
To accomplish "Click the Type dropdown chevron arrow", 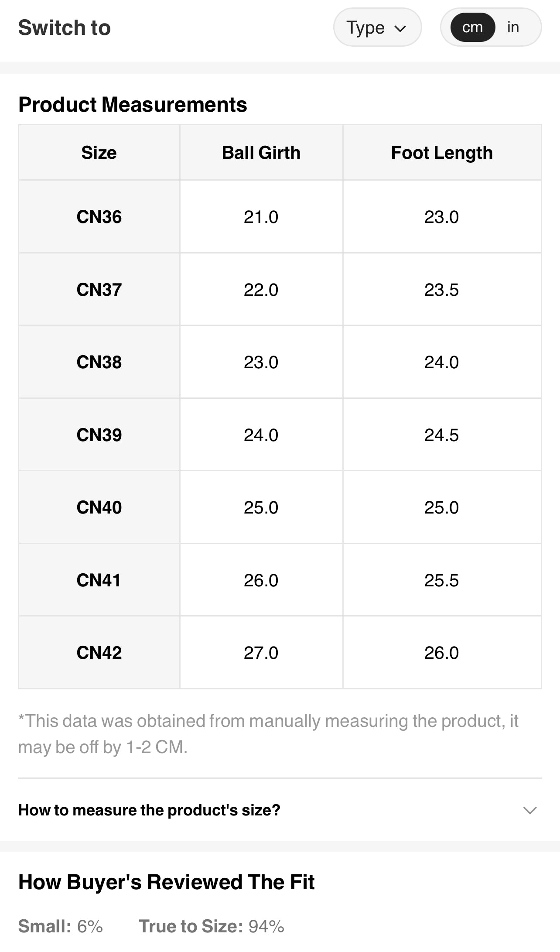I will click(x=400, y=28).
